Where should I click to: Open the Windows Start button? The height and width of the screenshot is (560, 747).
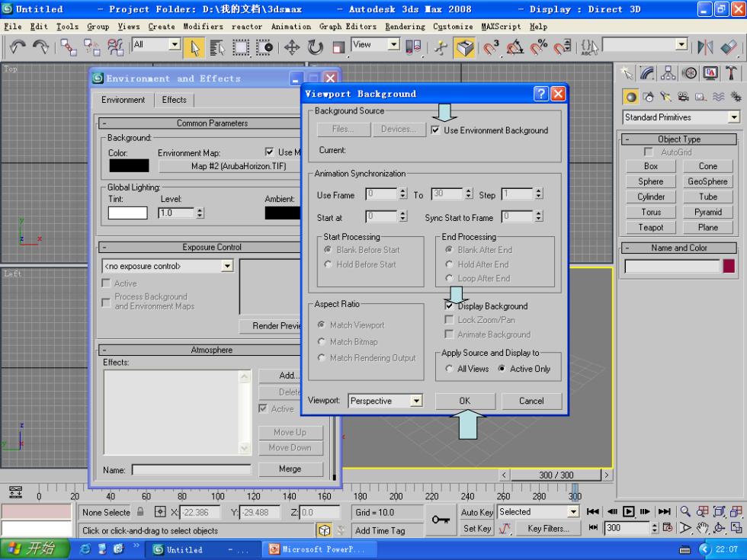pos(35,549)
